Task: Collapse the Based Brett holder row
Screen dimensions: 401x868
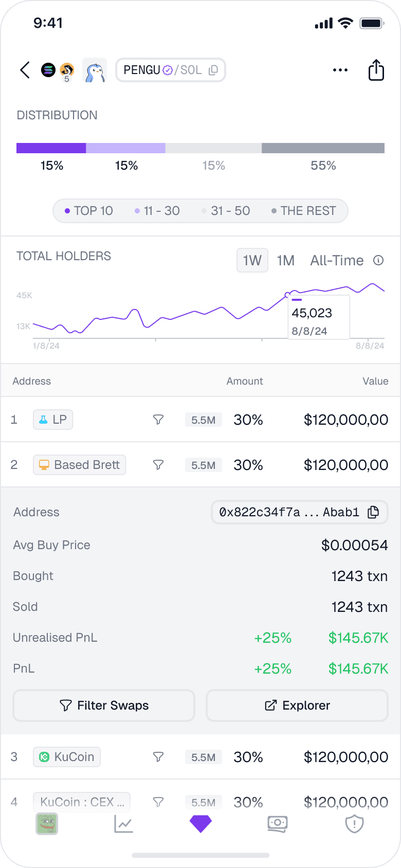Action: (200, 465)
